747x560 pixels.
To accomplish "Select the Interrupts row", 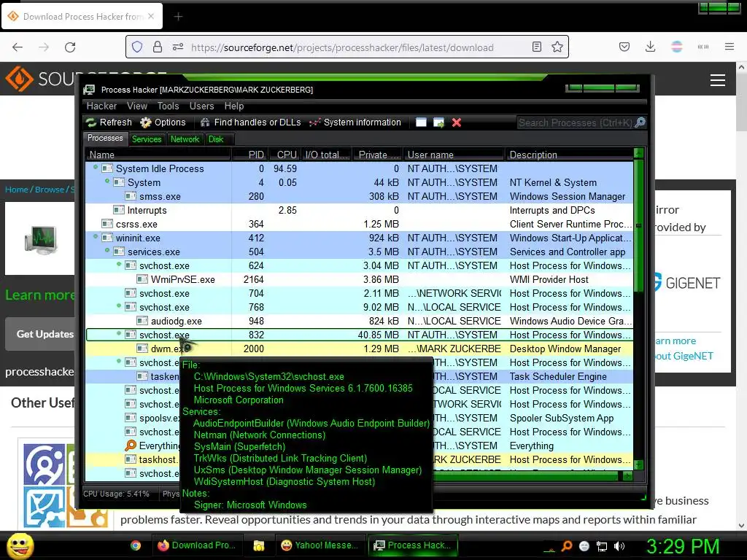I will pos(359,210).
